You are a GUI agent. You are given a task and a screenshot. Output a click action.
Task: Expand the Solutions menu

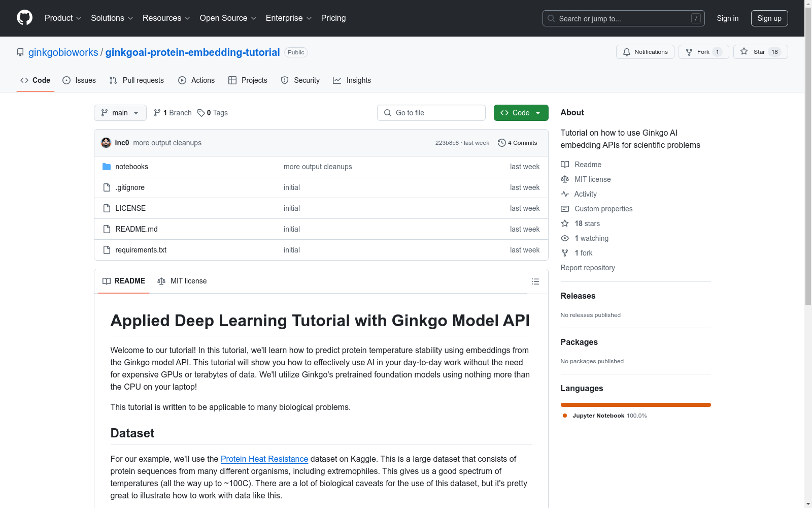point(112,18)
